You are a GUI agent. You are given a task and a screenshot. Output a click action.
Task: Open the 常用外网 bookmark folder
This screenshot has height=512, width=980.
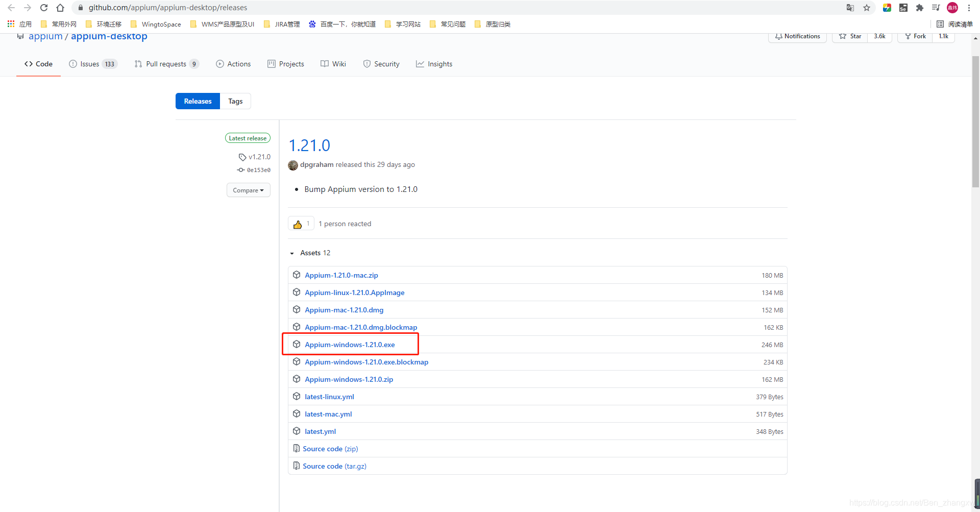59,24
